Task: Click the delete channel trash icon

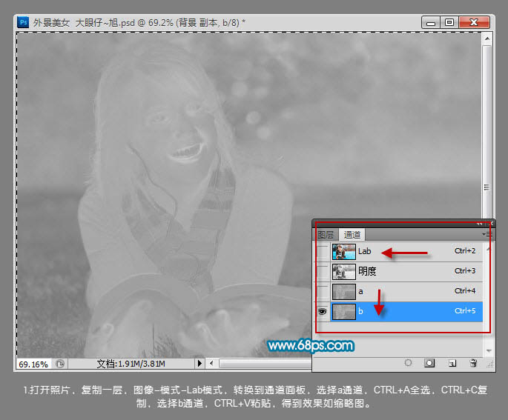Action: [473, 363]
